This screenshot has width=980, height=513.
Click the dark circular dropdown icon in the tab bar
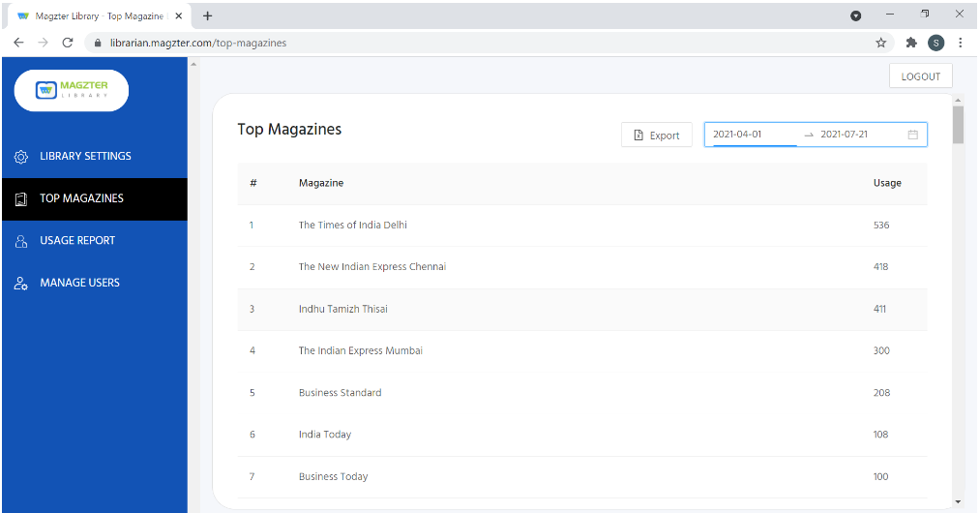point(855,15)
